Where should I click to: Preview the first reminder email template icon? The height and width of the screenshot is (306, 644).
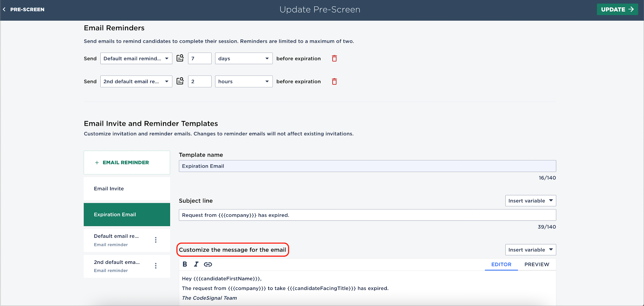(180, 58)
